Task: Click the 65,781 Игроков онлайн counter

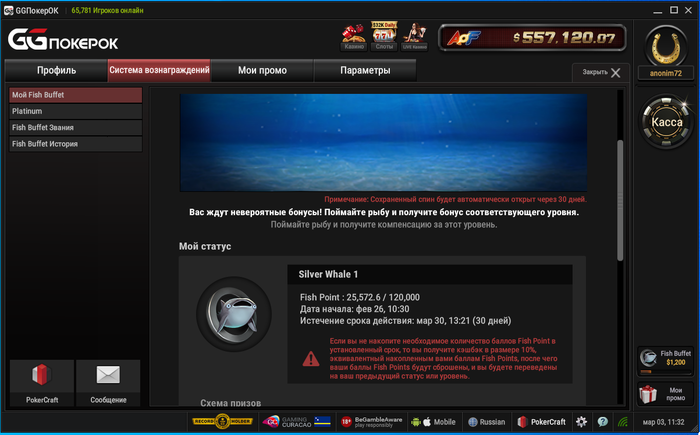Action: tap(107, 10)
